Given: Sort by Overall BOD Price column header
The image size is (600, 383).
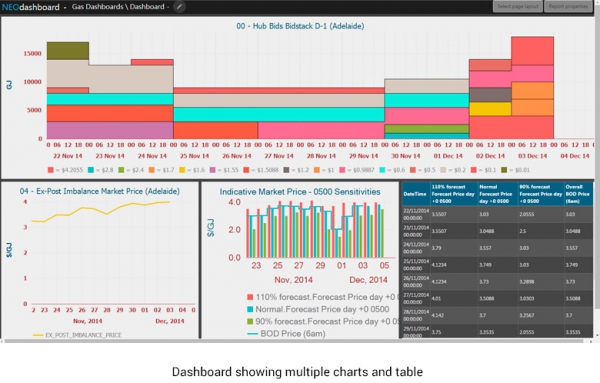Looking at the screenshot, I should [x=579, y=194].
